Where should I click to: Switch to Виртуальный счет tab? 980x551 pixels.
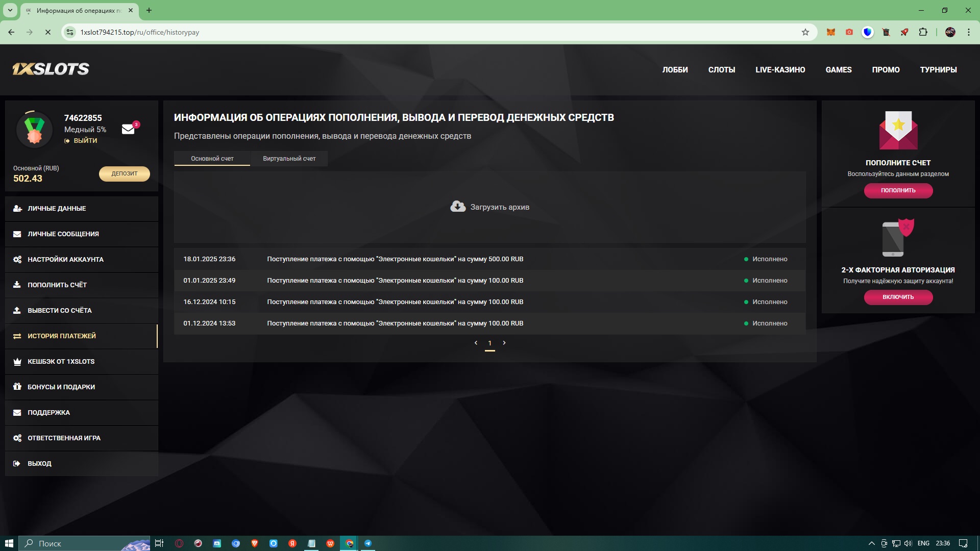[289, 159]
